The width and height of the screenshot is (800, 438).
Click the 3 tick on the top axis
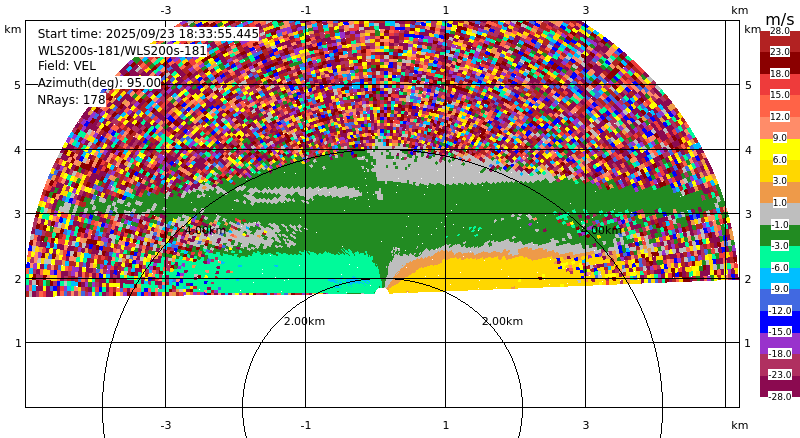click(x=586, y=10)
